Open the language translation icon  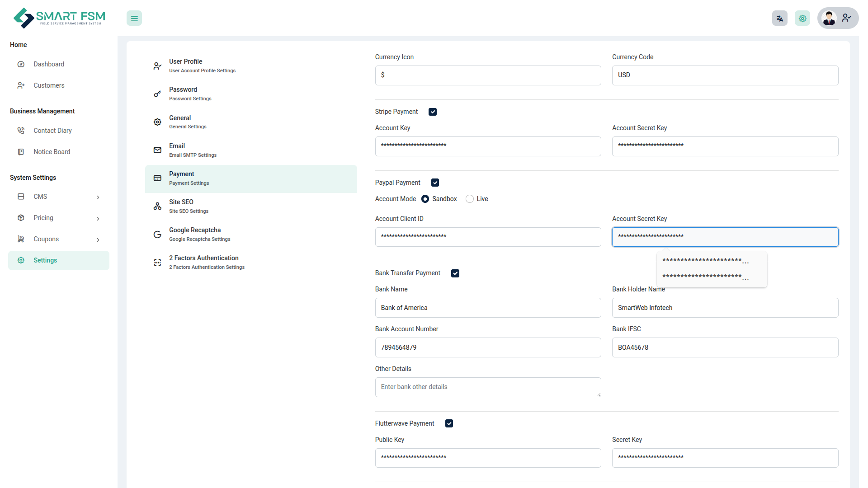(779, 19)
